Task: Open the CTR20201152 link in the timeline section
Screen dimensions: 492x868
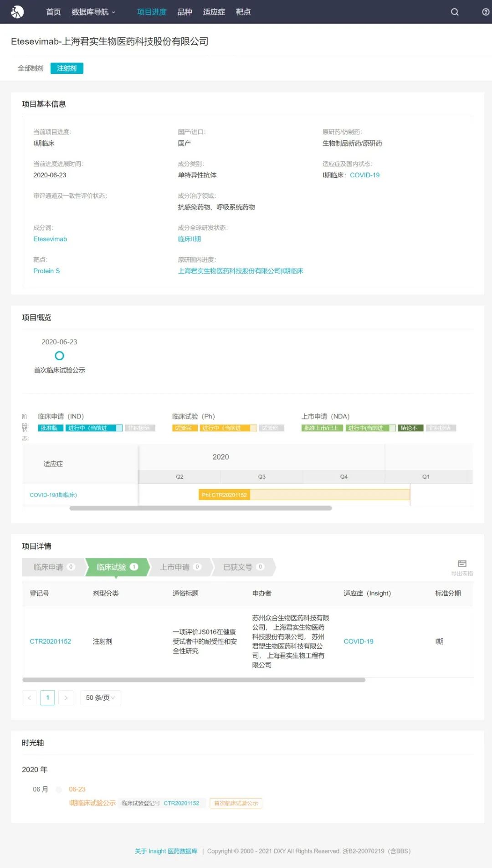Action: [x=181, y=803]
